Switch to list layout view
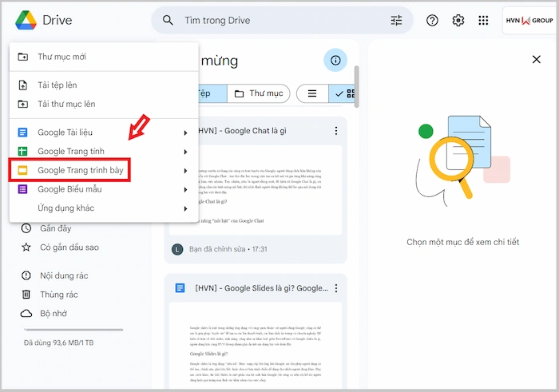Image resolution: width=559 pixels, height=392 pixels. 312,93
